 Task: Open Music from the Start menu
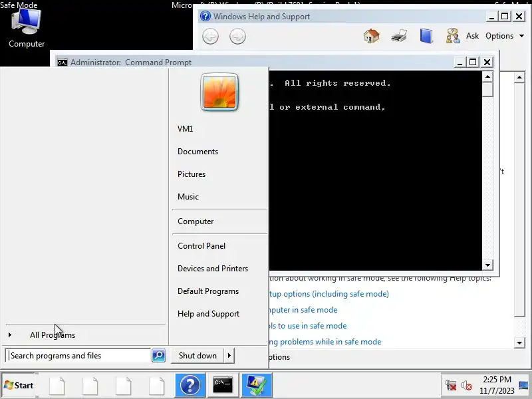188,196
